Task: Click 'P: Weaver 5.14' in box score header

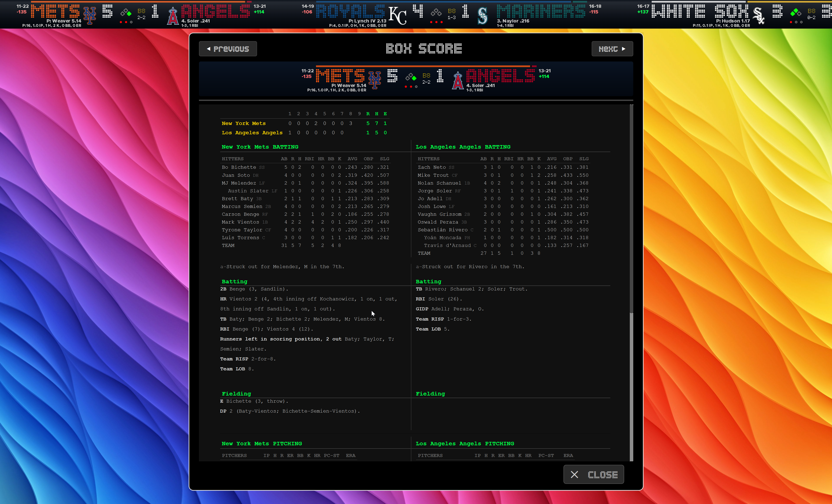Action: coord(349,86)
